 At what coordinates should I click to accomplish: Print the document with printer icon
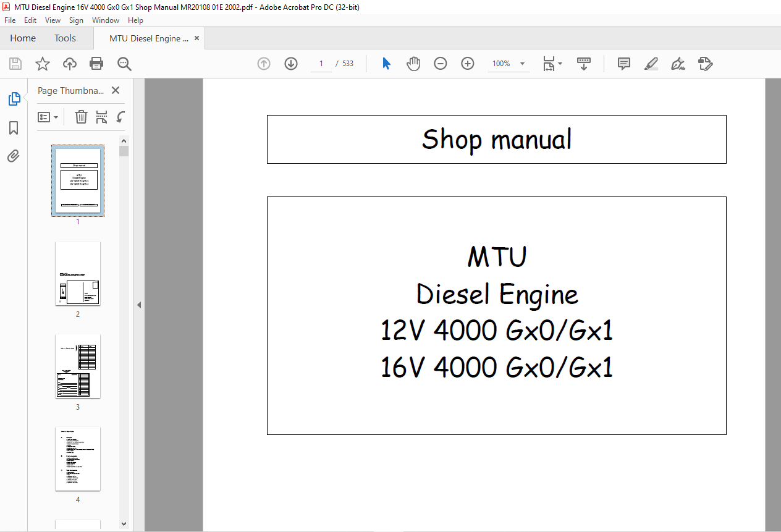pos(96,64)
